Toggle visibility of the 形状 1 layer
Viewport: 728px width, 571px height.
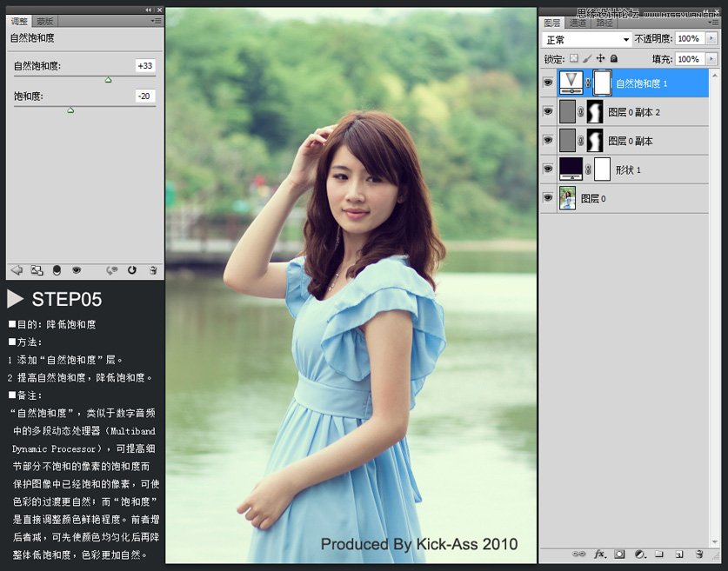(547, 169)
